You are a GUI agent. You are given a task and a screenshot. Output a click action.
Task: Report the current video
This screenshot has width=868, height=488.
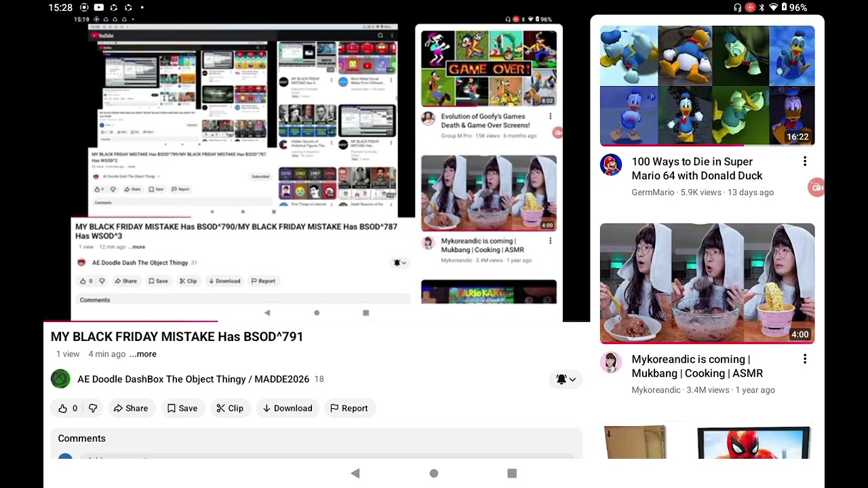coord(349,408)
